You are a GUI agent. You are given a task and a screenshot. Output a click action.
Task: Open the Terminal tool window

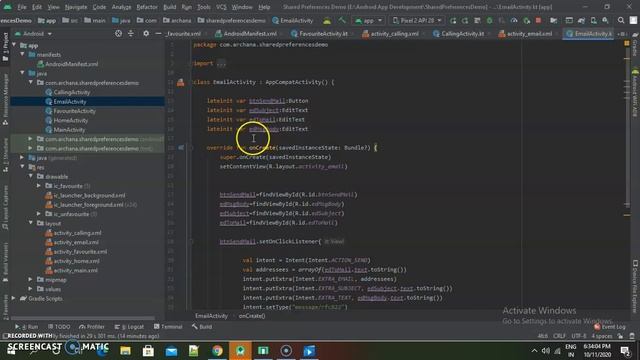168,327
